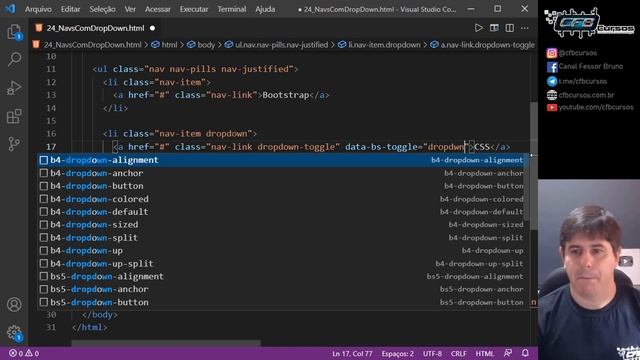Click the Instagram icon for @cfbcursos
The width and height of the screenshot is (640, 360).
pos(552,53)
